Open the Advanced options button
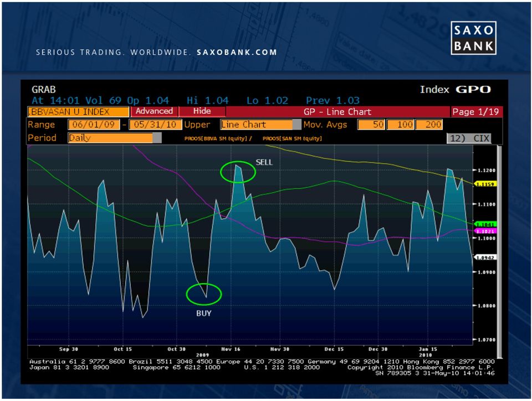The width and height of the screenshot is (532, 401). pos(155,111)
